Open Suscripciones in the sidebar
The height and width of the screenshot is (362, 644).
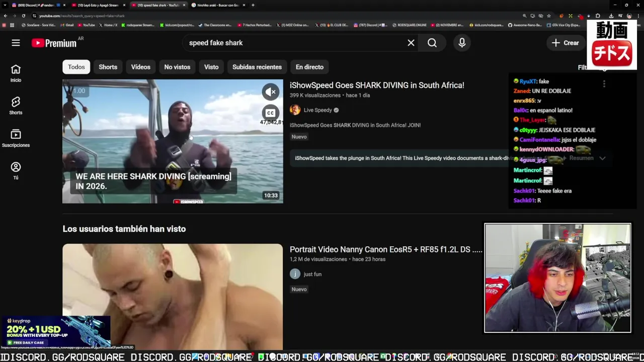pos(16,139)
